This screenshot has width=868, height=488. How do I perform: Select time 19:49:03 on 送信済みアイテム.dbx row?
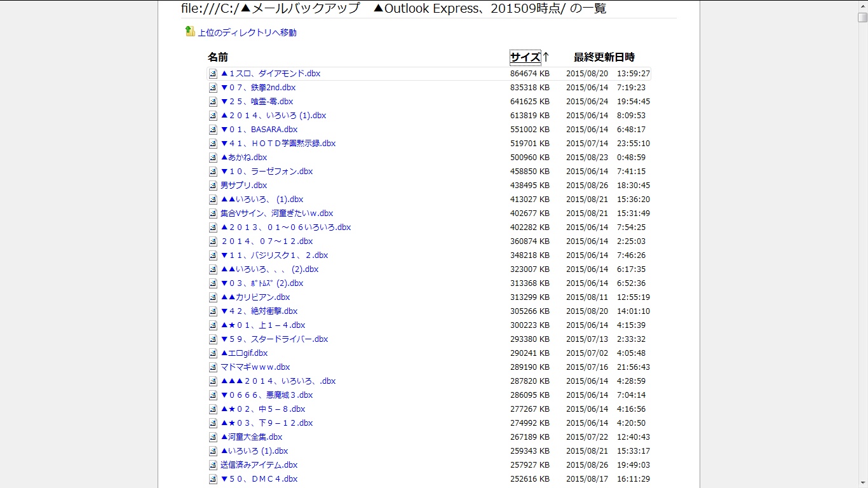point(634,465)
